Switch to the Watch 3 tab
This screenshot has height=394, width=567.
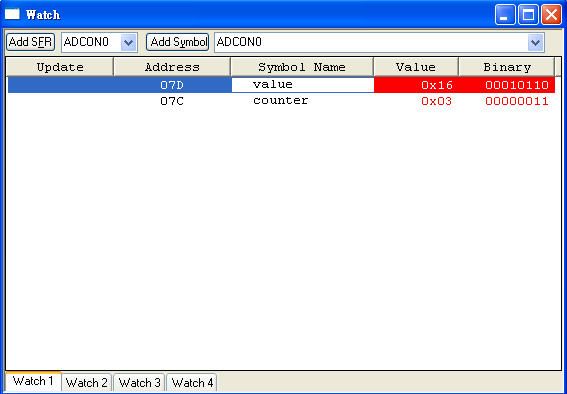tap(139, 382)
